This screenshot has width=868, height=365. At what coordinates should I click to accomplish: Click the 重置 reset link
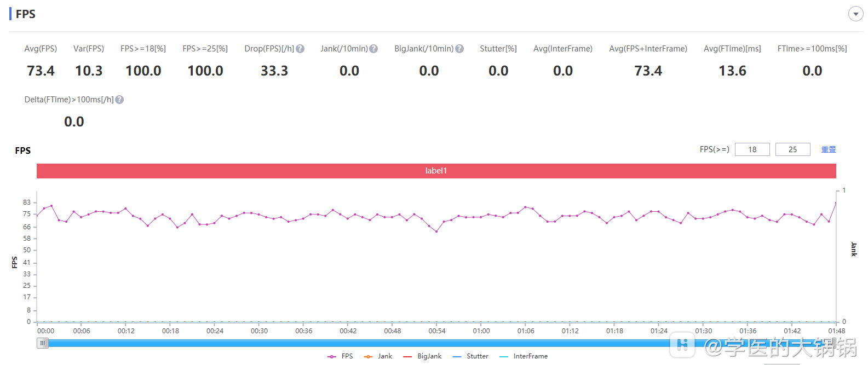[829, 149]
